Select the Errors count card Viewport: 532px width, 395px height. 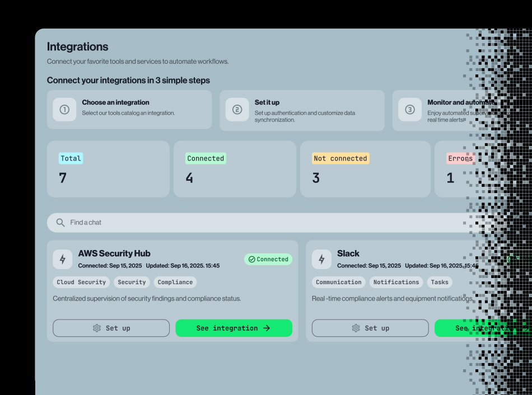pos(454,169)
